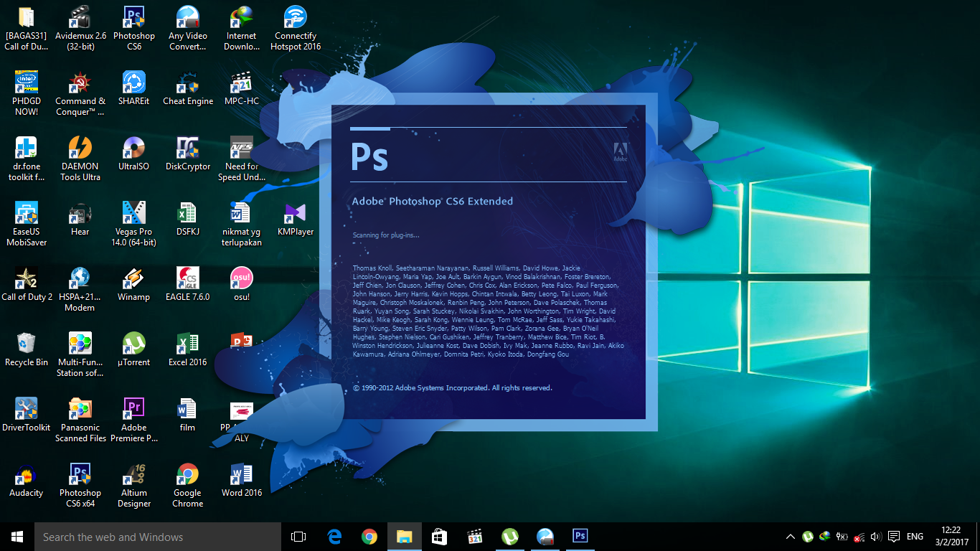Launch Microsoft Edge from the taskbar
The height and width of the screenshot is (551, 980).
pyautogui.click(x=334, y=537)
